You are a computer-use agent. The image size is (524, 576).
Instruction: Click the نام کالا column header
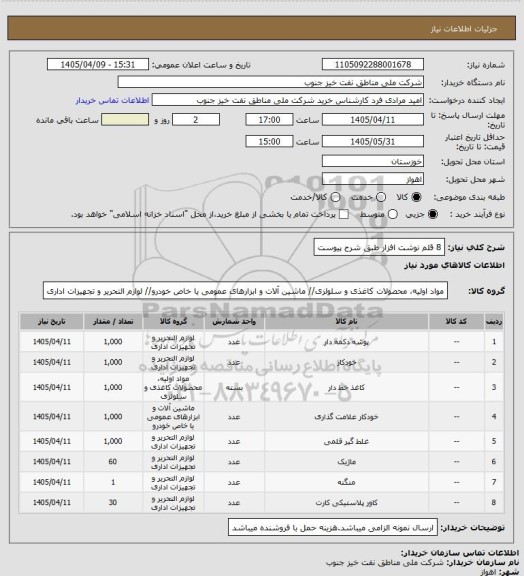click(346, 321)
